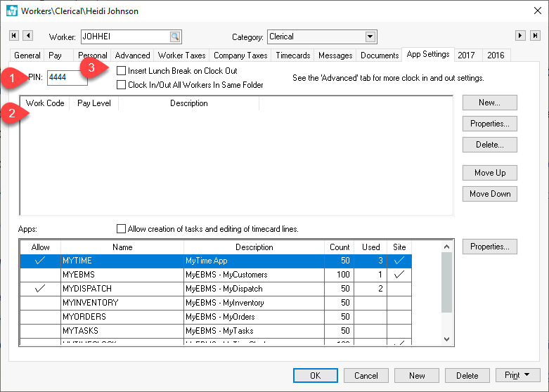Check Clock In/Out All Workers In Same Folder
The height and width of the screenshot is (392, 549).
click(122, 85)
